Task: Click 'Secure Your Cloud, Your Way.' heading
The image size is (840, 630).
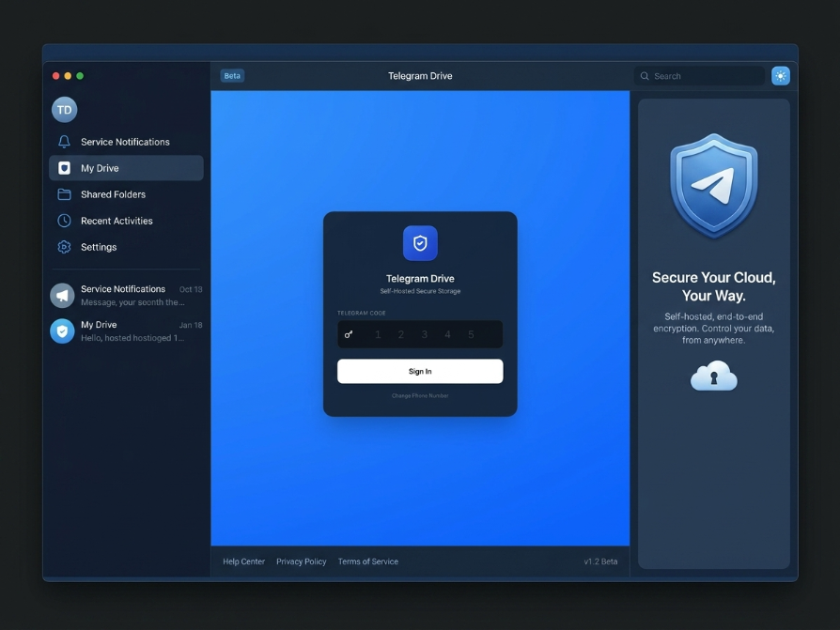Action: 713,286
